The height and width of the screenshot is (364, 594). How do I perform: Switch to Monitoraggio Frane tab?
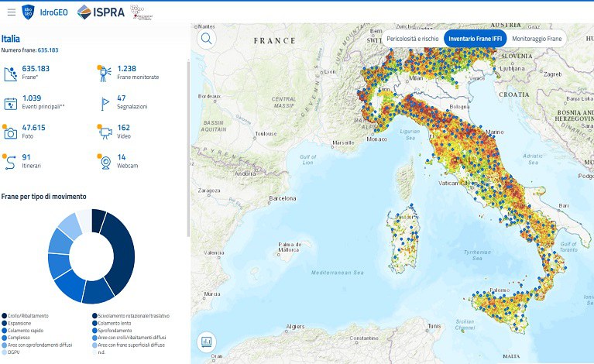coord(537,39)
